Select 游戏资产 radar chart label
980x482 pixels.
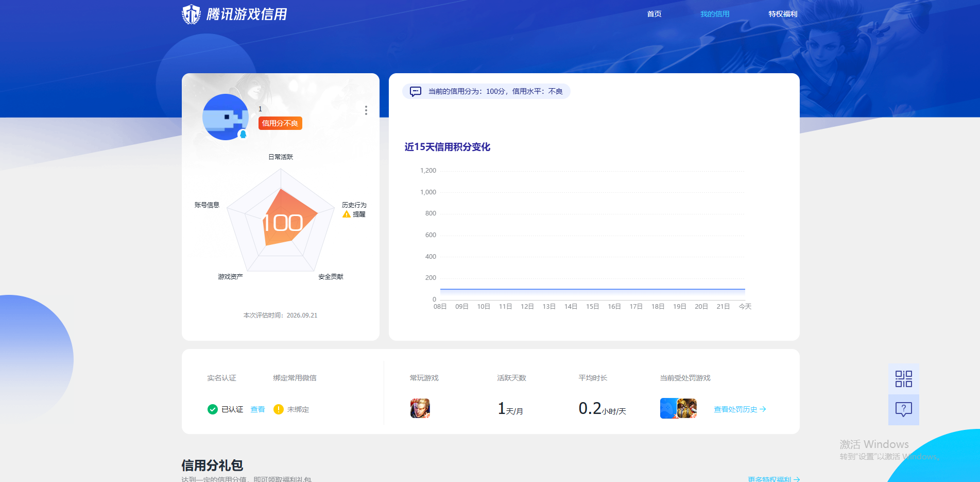(x=230, y=277)
